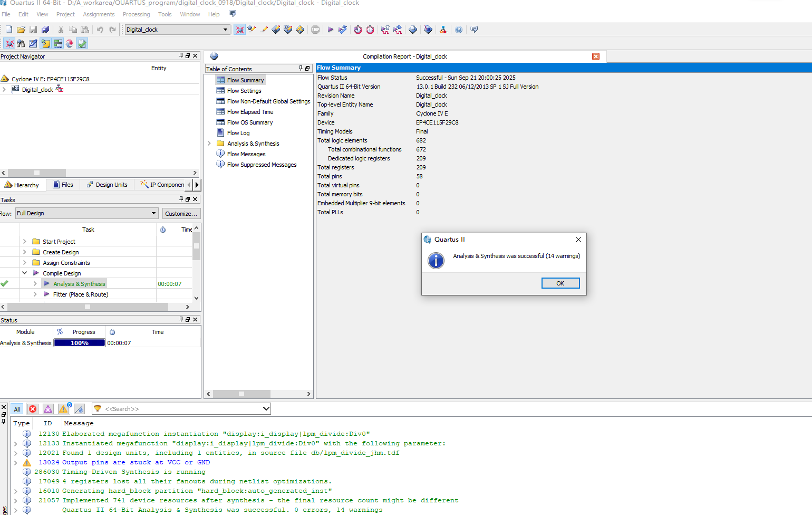This screenshot has width=812, height=515.
Task: Click the undo arrow icon
Action: (x=100, y=30)
